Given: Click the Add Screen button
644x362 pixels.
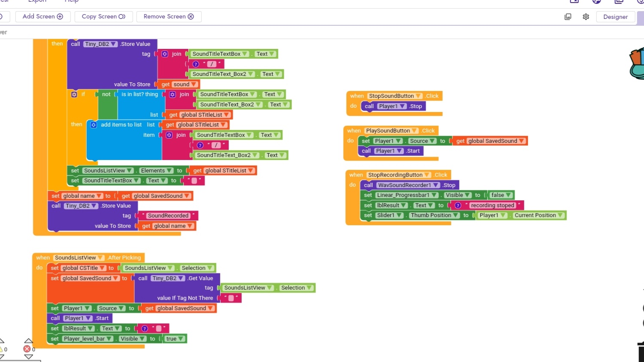Looking at the screenshot, I should click(43, 16).
